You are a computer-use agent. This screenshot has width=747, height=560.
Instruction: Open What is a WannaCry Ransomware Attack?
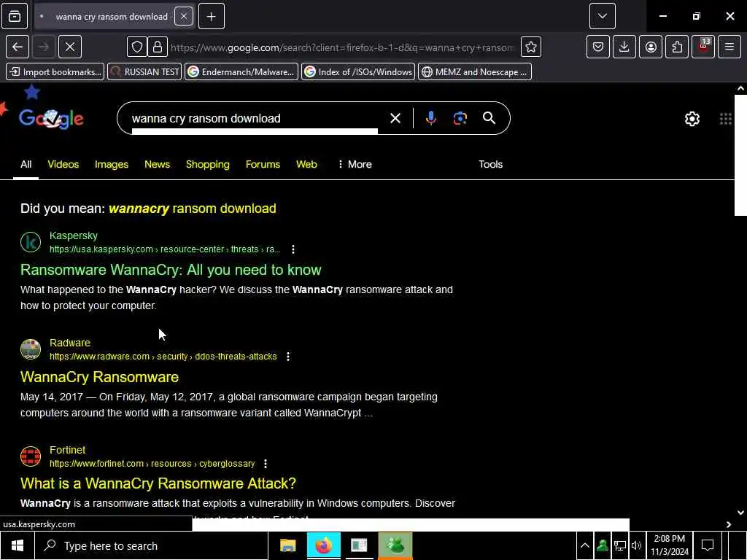(x=158, y=484)
